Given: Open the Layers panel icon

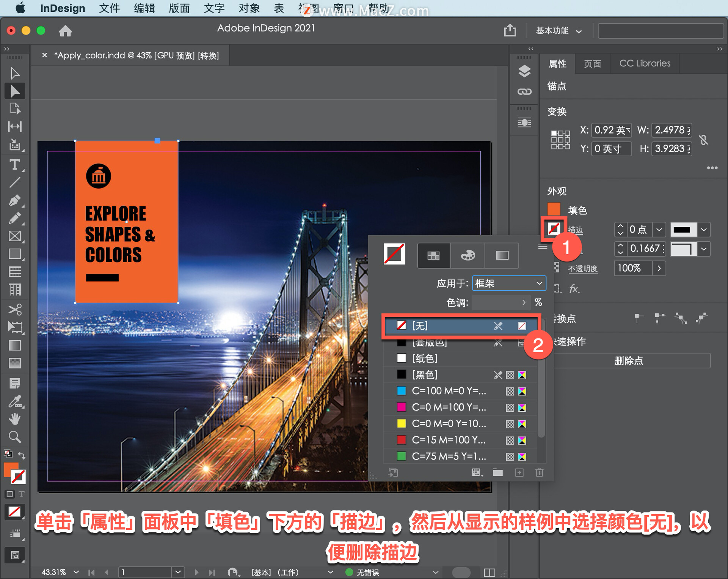Looking at the screenshot, I should (x=524, y=71).
